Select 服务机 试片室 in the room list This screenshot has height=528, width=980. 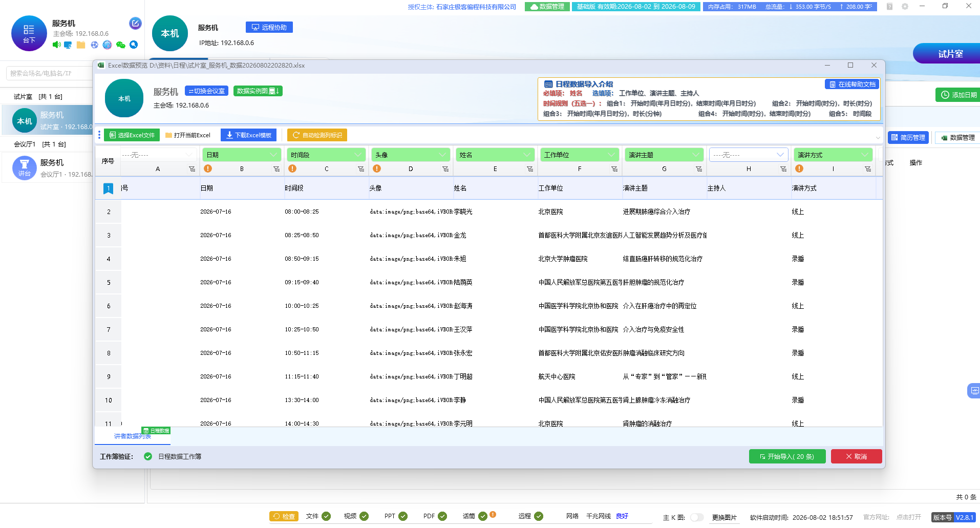click(48, 121)
